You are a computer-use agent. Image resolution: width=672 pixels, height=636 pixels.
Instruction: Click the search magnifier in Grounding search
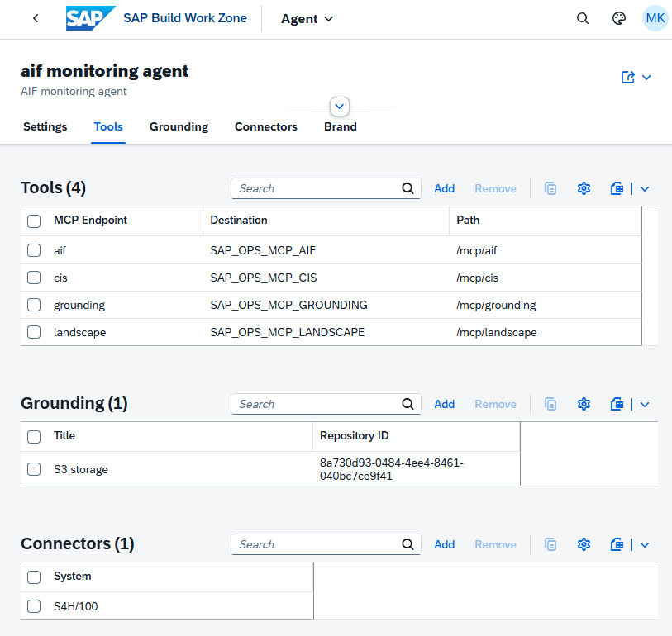pos(407,404)
